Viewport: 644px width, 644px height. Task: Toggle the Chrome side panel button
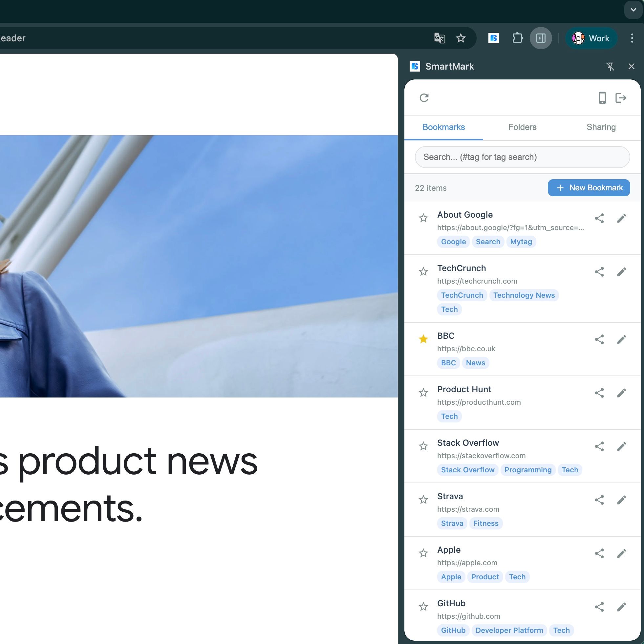(x=541, y=38)
